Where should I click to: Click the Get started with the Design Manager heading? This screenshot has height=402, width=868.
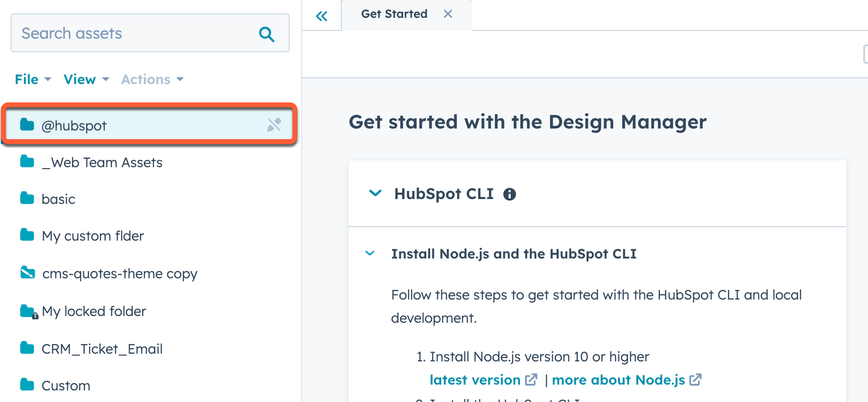(x=528, y=122)
